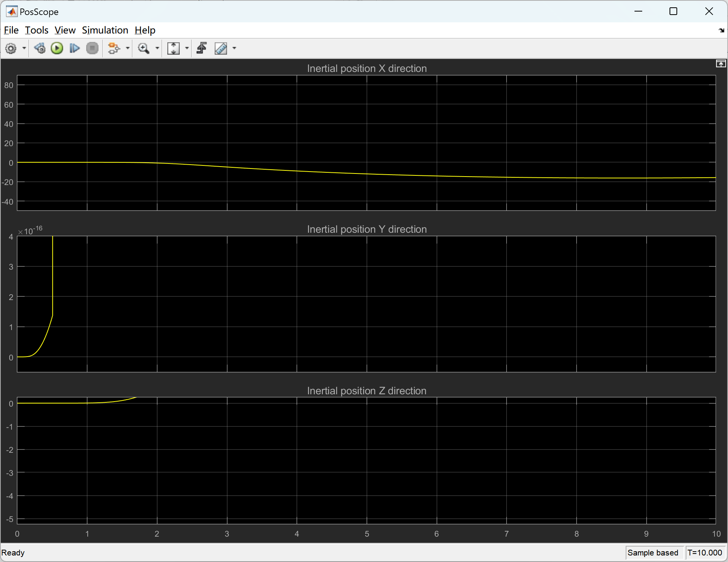This screenshot has width=728, height=562.
Task: Click the 'Sample based' status label
Action: click(653, 553)
